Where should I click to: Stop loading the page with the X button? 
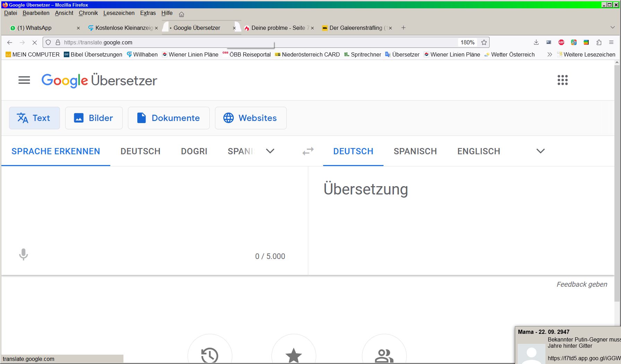click(34, 42)
